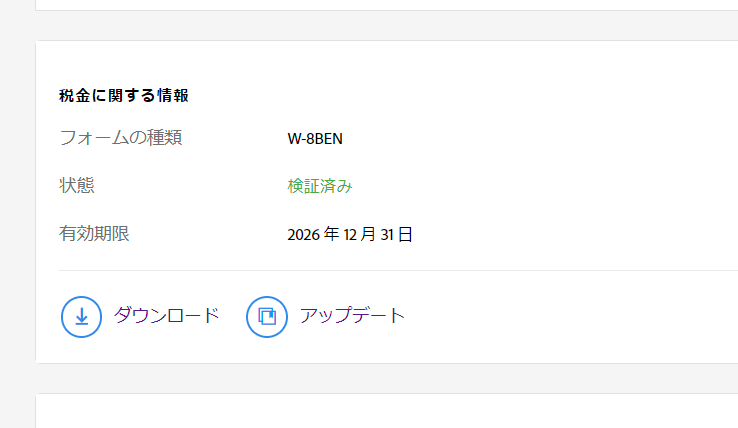Click the 有効期限 label
Image resolution: width=738 pixels, height=428 pixels.
click(94, 234)
